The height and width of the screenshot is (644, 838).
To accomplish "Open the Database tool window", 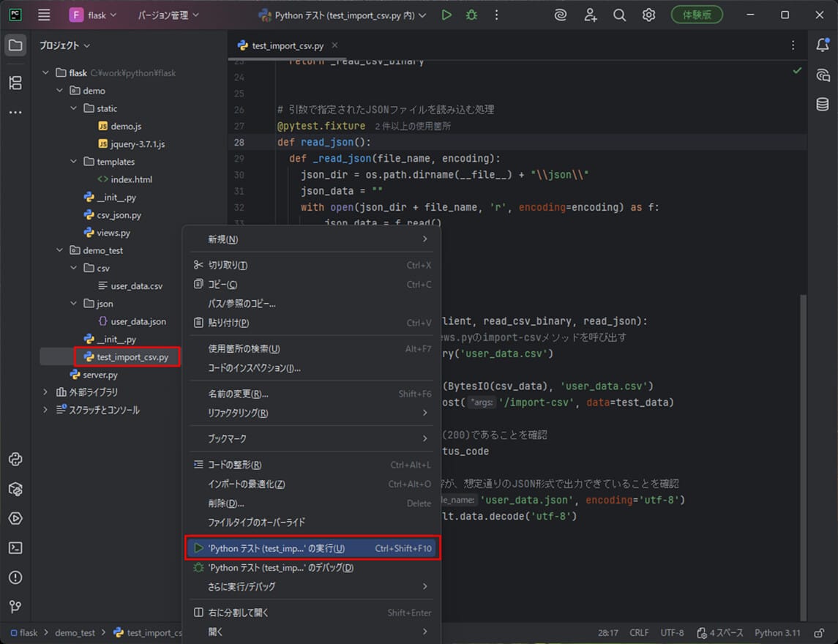I will pos(823,105).
